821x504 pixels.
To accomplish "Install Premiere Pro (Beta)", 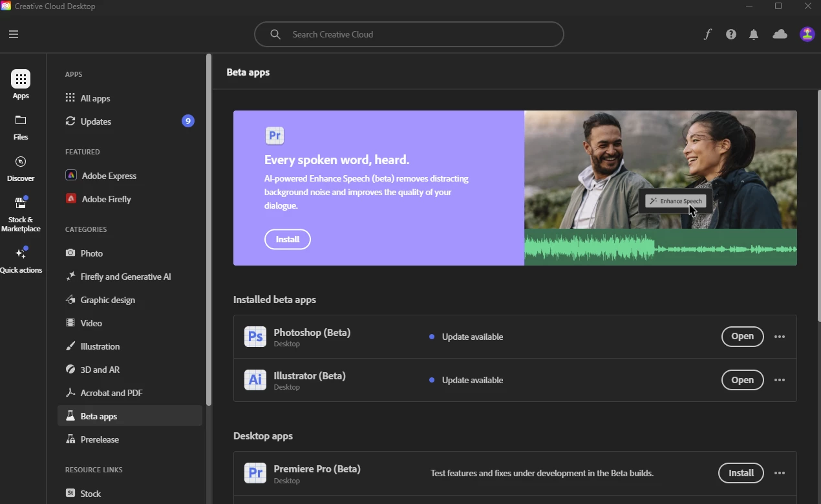I will pyautogui.click(x=741, y=473).
